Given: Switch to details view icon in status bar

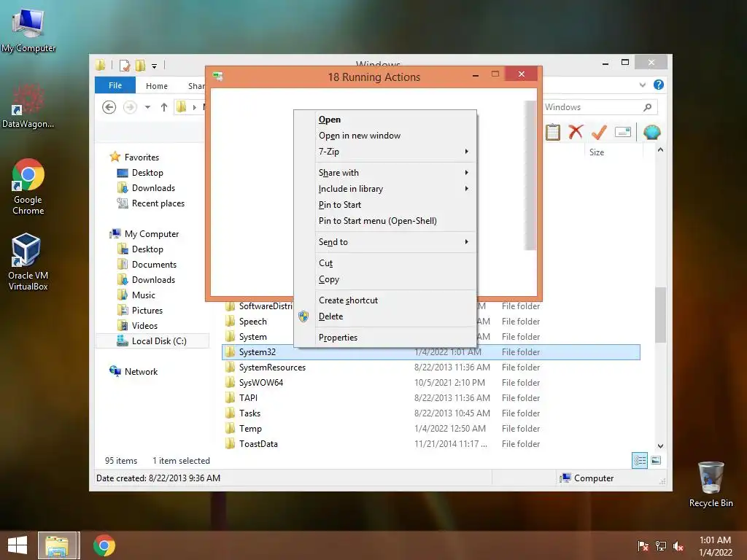Looking at the screenshot, I should click(639, 461).
